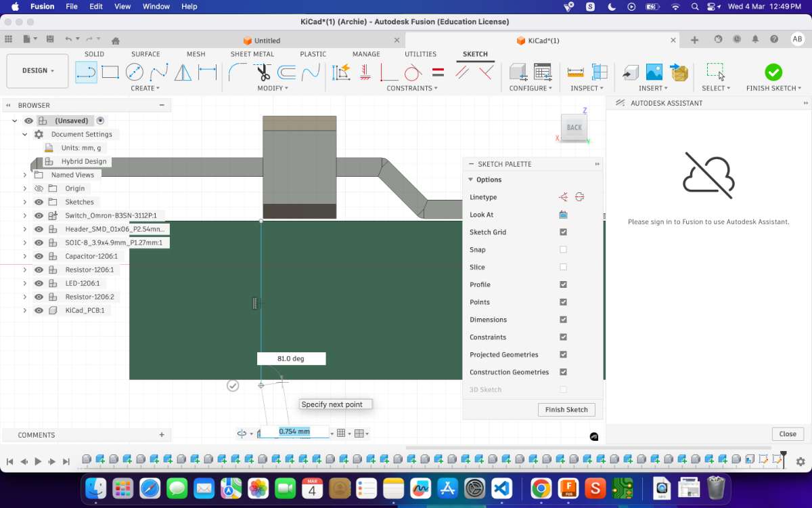This screenshot has height=508, width=812.
Task: Select the Offset modify tool
Action: click(x=287, y=72)
